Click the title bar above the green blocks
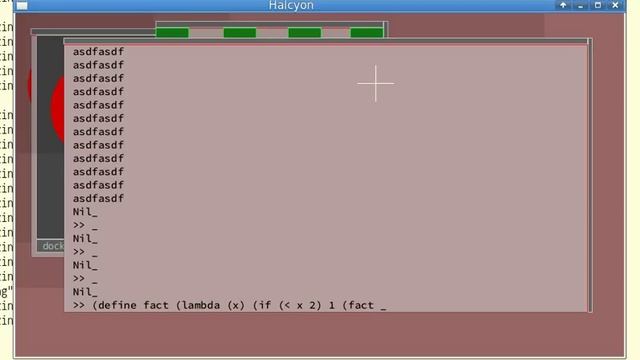Image resolution: width=640 pixels, height=360 pixels. click(x=270, y=24)
